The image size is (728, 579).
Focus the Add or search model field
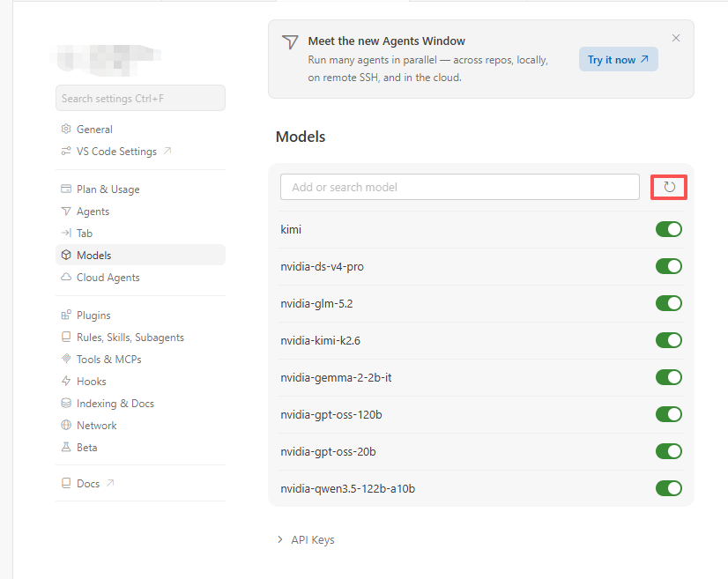460,187
